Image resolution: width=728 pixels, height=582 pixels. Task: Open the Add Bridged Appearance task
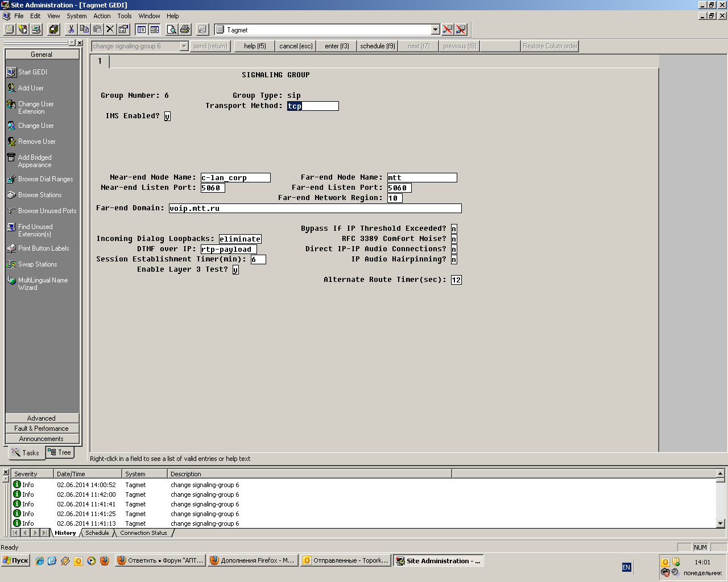click(x=30, y=161)
